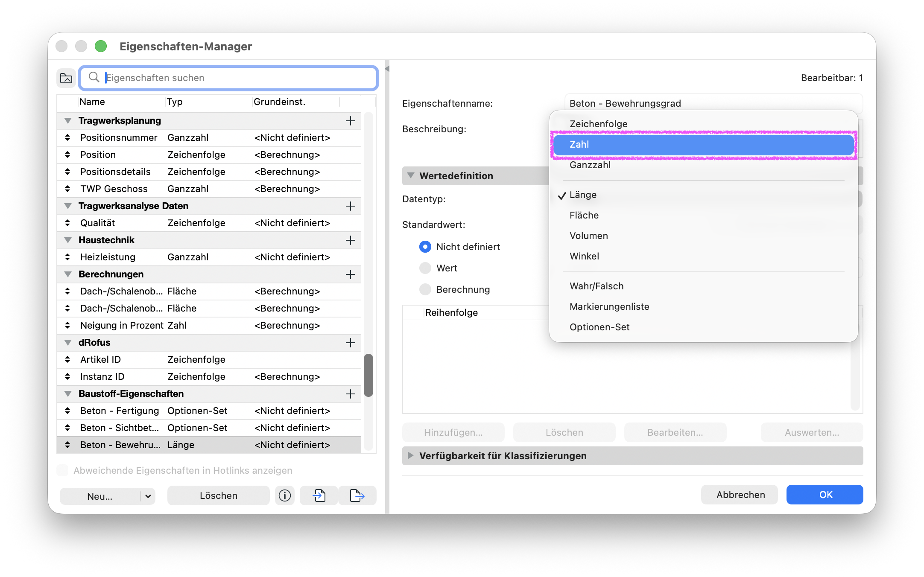Click the Neu... button
Viewport: 924px width, 577px height.
click(100, 496)
